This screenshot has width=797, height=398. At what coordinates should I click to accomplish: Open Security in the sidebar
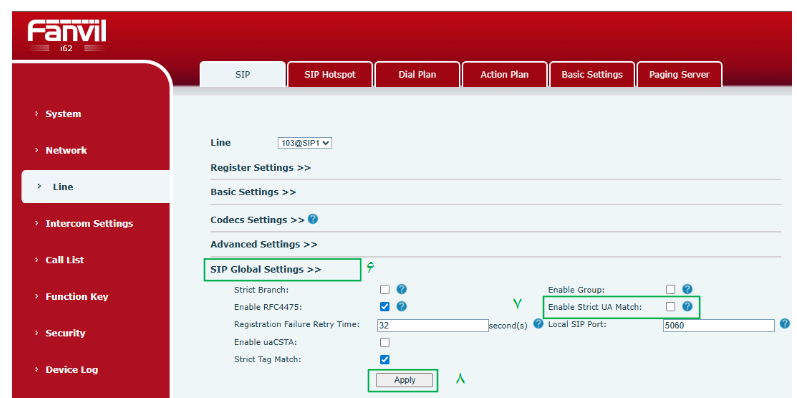65,333
